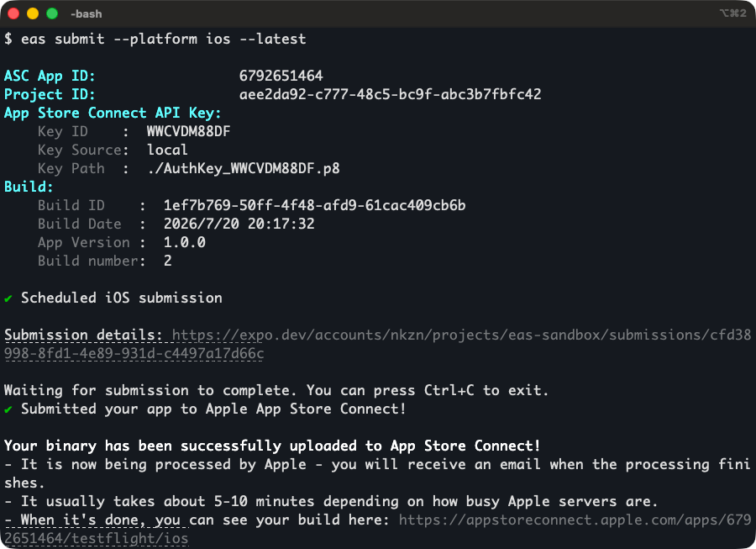Click the green checkmark beside Scheduled iOS submission
This screenshot has width=756, height=549.
[8, 298]
